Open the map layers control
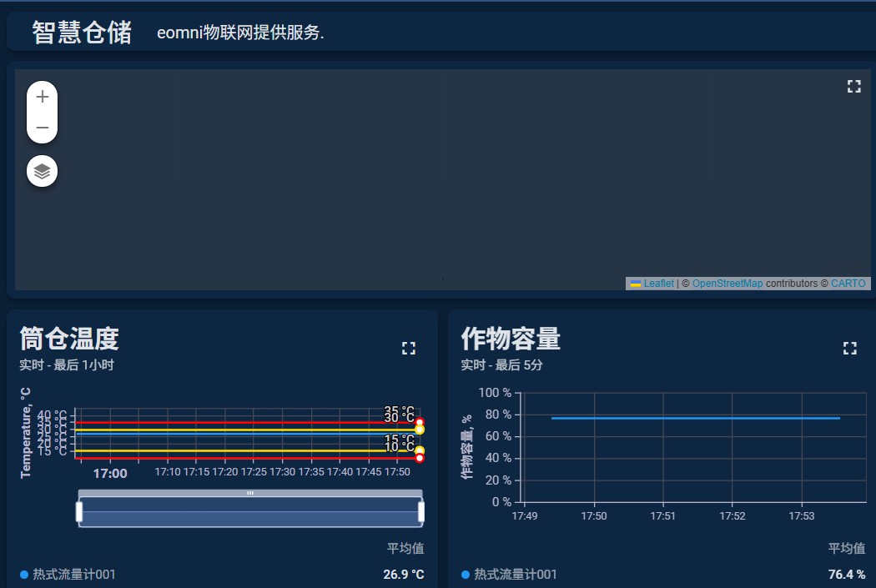Viewport: 876px width, 588px height. 43,172
